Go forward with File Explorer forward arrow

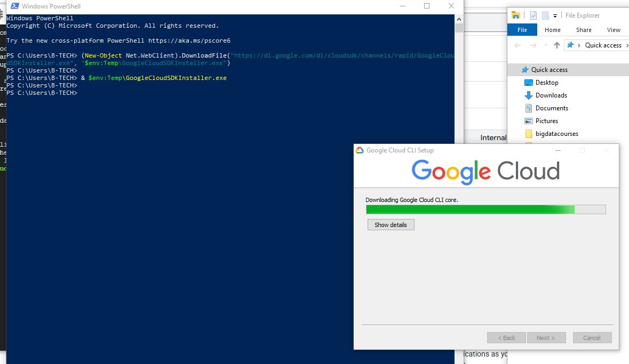pos(533,45)
